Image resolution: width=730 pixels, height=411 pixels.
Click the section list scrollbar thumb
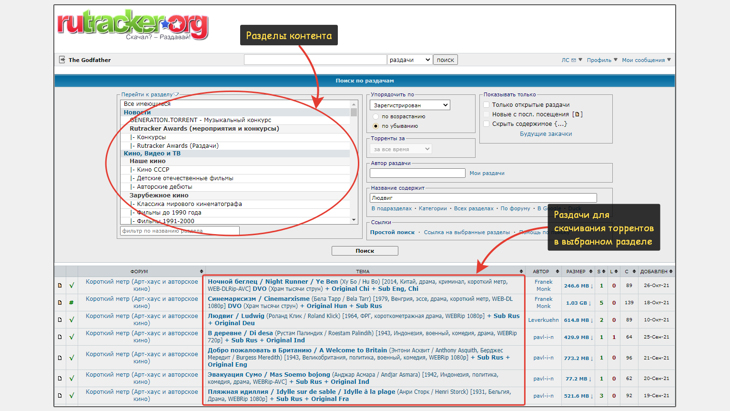[x=354, y=112]
